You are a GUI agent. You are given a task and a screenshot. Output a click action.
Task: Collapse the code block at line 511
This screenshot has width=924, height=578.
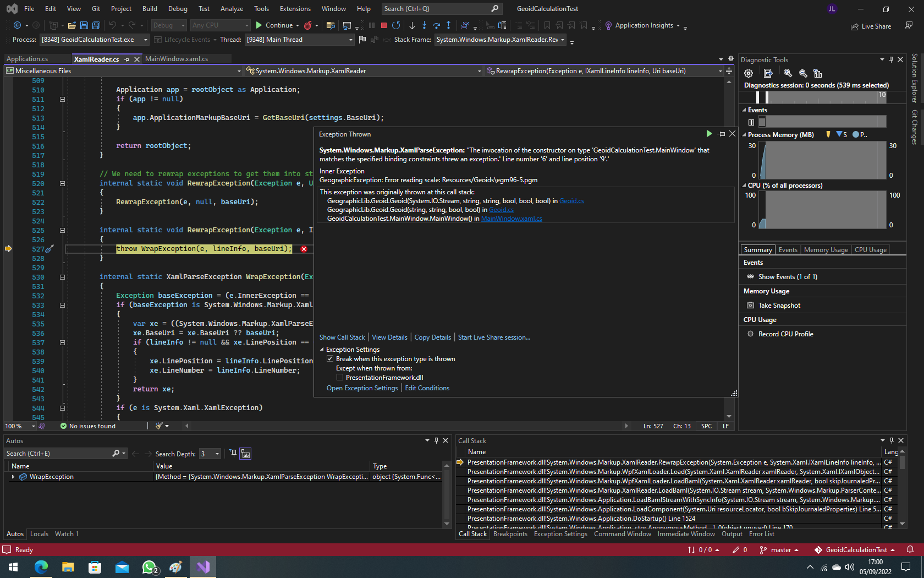tap(62, 100)
